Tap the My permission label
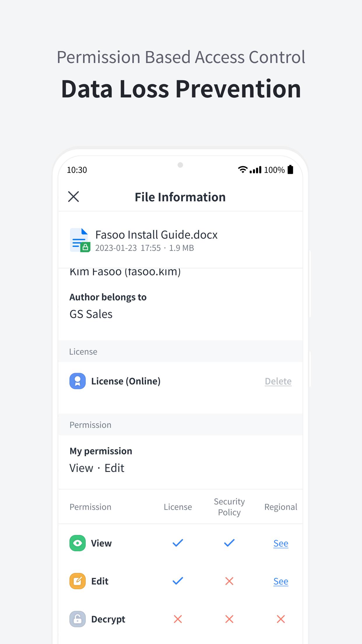 (x=101, y=451)
